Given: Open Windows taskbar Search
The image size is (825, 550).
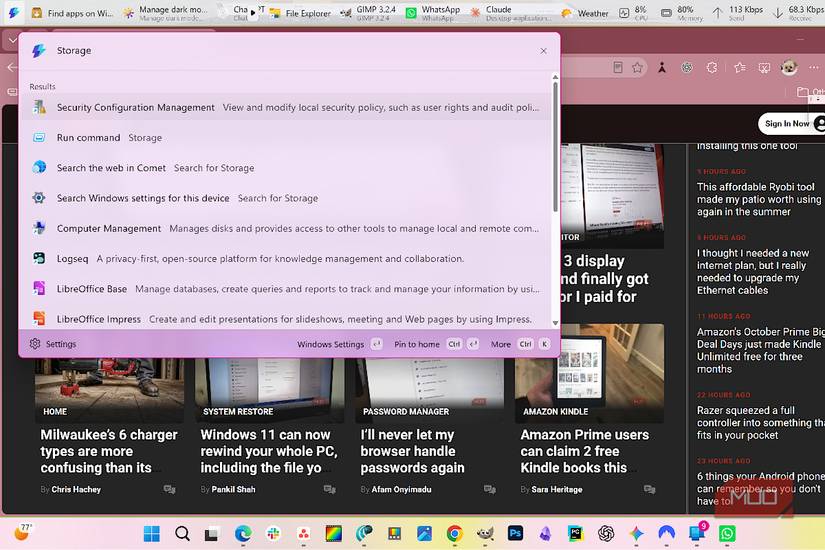Looking at the screenshot, I should click(182, 534).
